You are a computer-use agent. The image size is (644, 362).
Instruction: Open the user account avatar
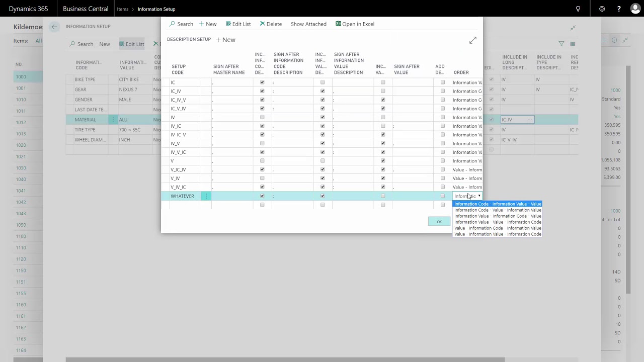[636, 9]
